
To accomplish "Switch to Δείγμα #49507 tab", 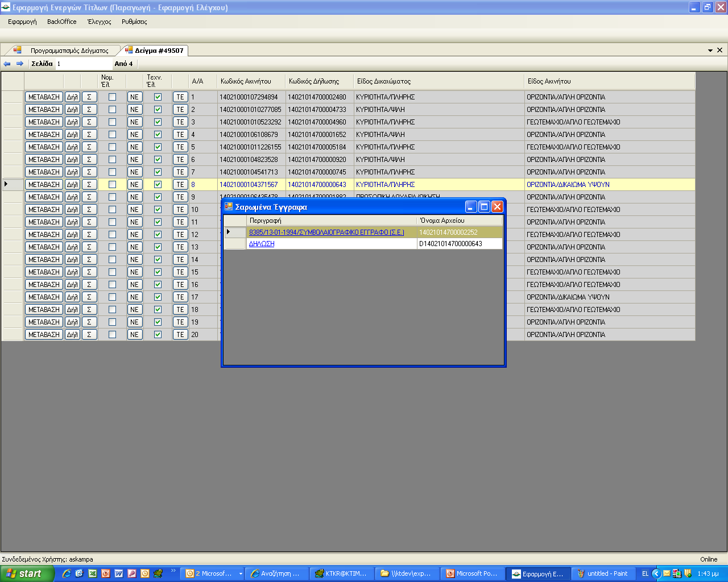I will point(155,51).
